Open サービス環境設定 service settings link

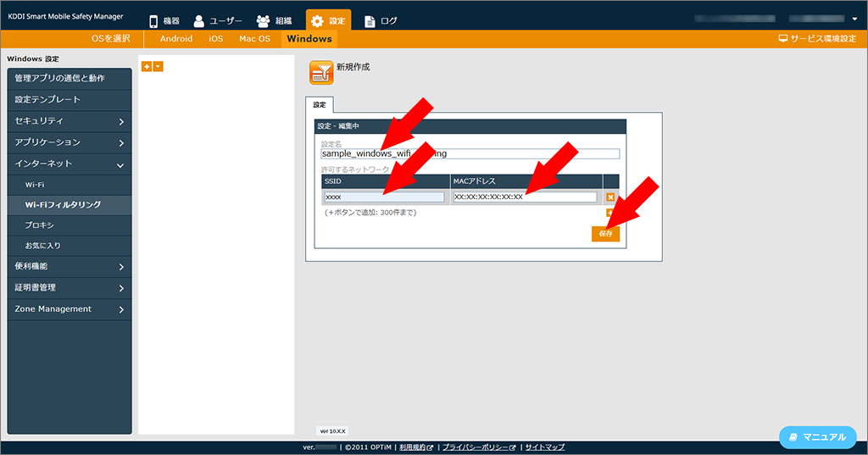pos(818,39)
